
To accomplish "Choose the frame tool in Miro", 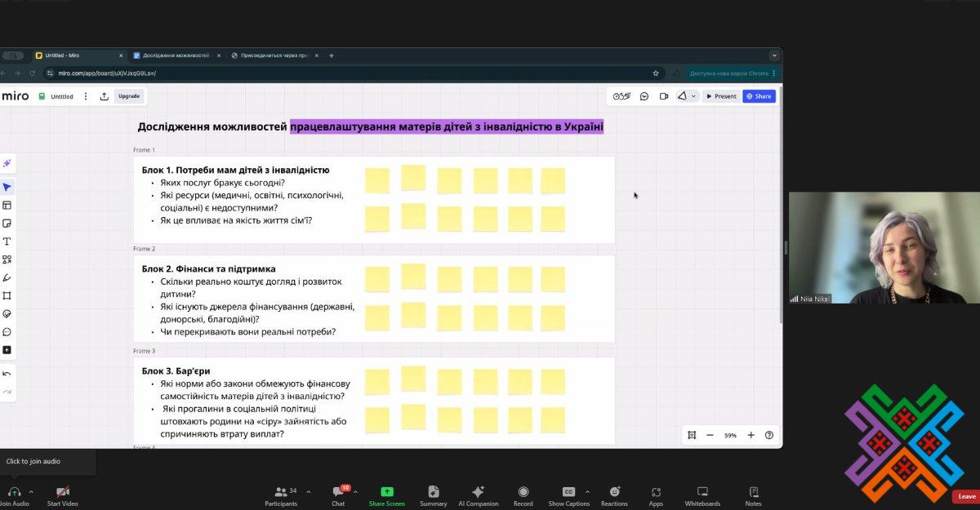I will tap(7, 295).
